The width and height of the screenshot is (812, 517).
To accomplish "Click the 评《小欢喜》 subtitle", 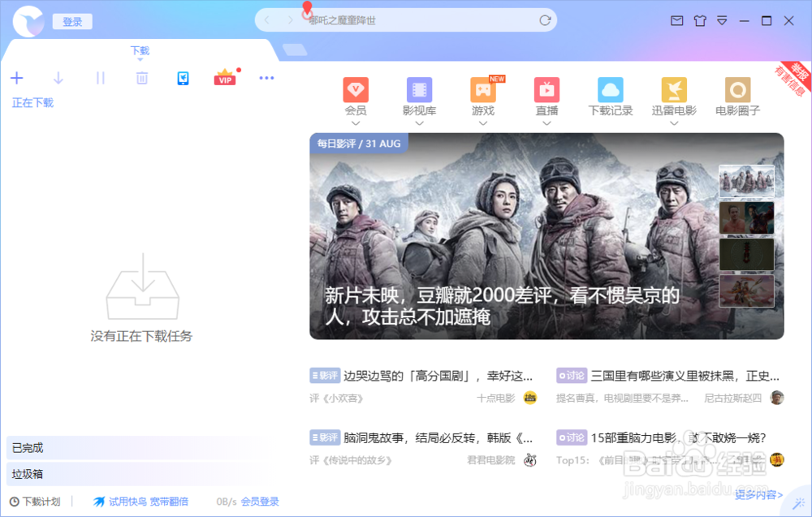I will pos(337,399).
